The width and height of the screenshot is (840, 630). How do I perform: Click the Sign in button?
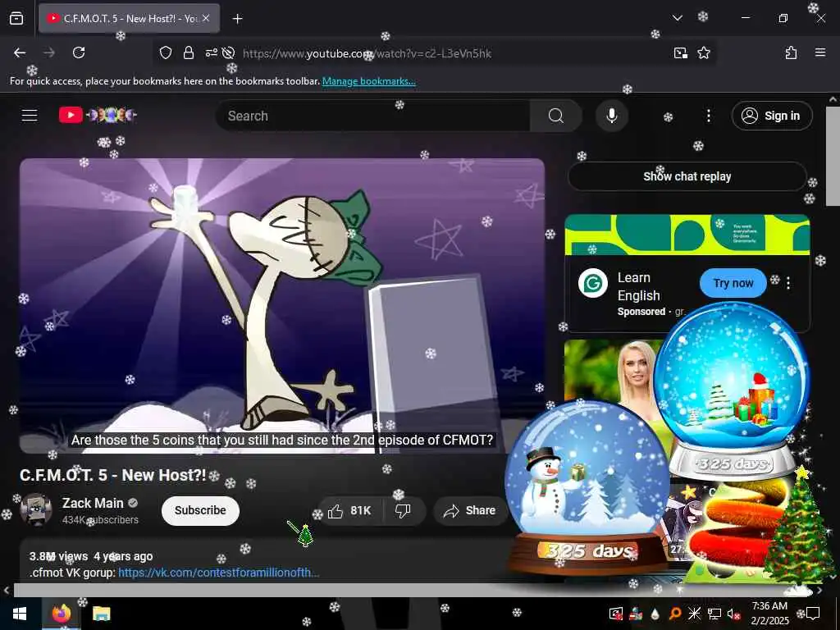click(771, 116)
